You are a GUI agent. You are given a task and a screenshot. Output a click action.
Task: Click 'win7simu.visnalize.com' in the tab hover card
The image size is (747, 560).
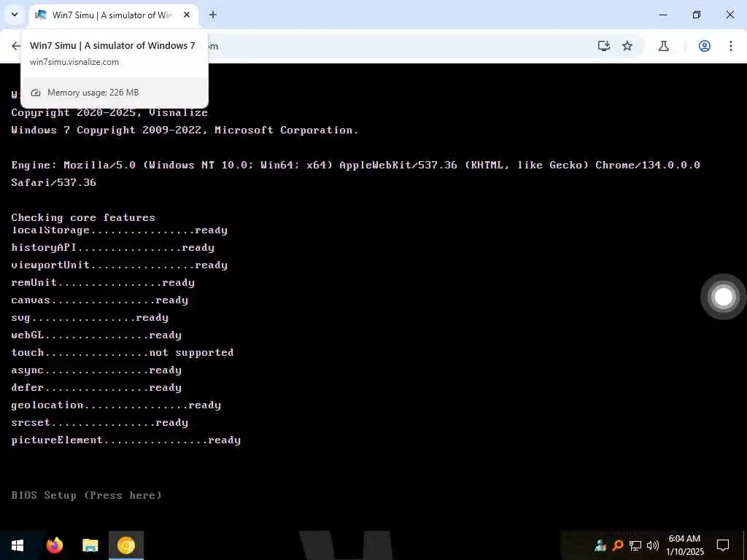(74, 62)
